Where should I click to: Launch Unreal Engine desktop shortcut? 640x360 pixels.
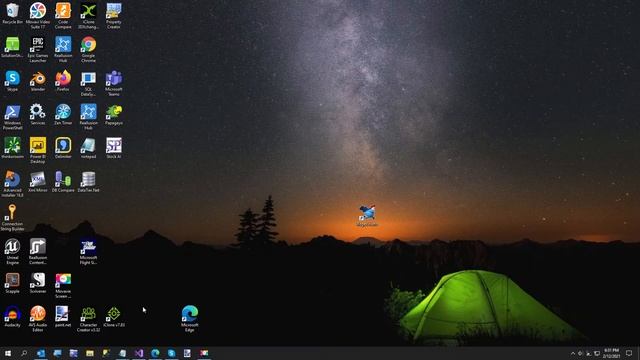click(x=12, y=252)
